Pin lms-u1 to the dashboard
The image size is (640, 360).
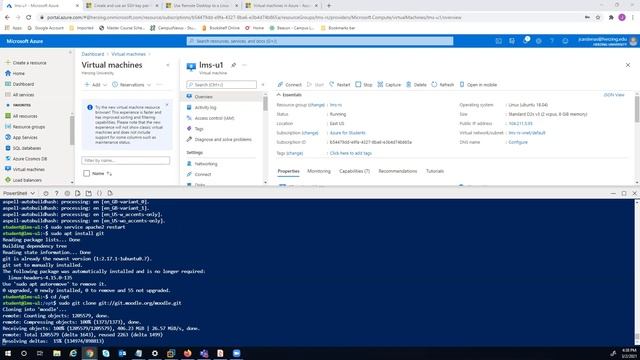[x=233, y=65]
